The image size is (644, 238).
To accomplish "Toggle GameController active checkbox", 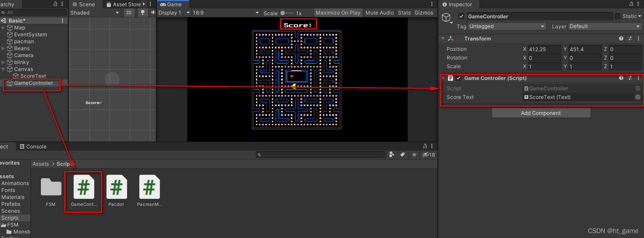I will [461, 16].
